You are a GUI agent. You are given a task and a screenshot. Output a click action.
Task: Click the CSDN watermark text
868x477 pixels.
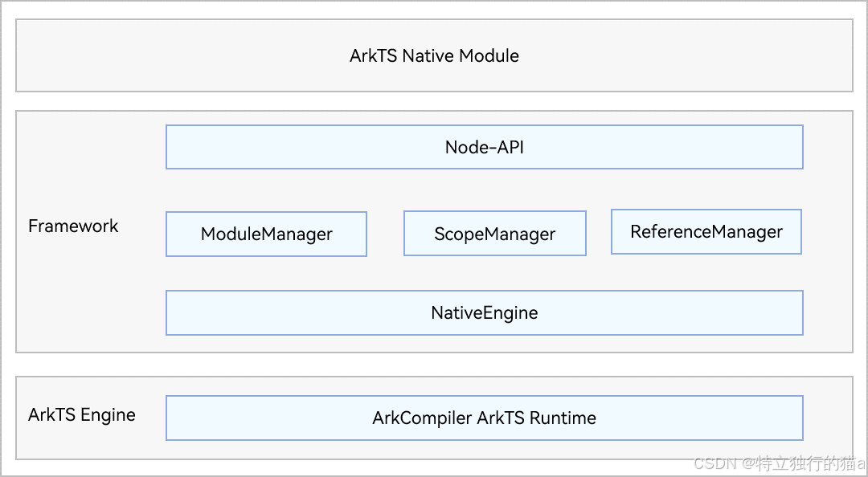click(714, 463)
